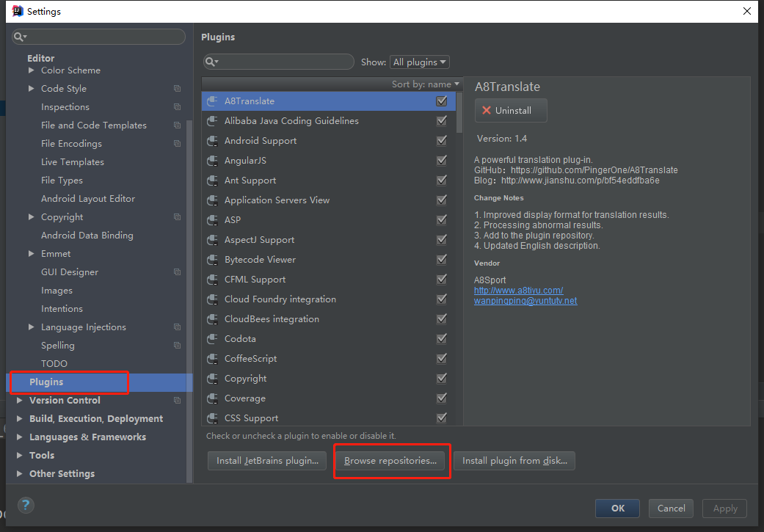Screen dimensions: 764x532
Task: Click Browse repositories button
Action: [390, 461]
